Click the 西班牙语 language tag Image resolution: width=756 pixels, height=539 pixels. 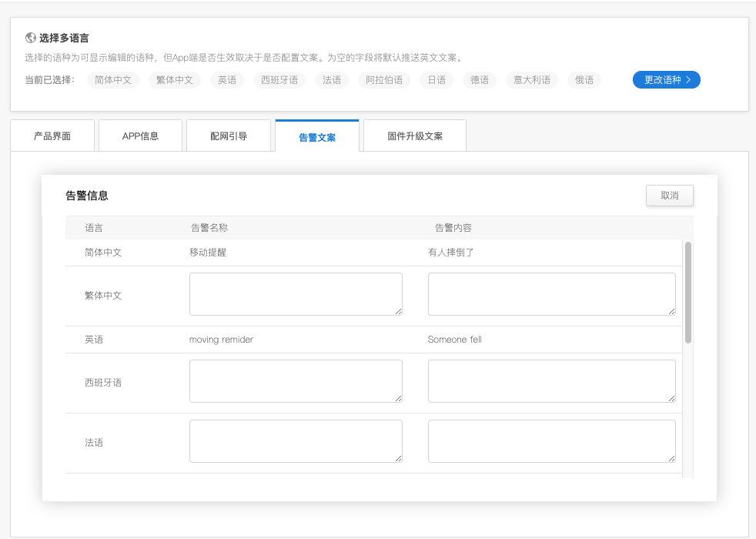[279, 80]
